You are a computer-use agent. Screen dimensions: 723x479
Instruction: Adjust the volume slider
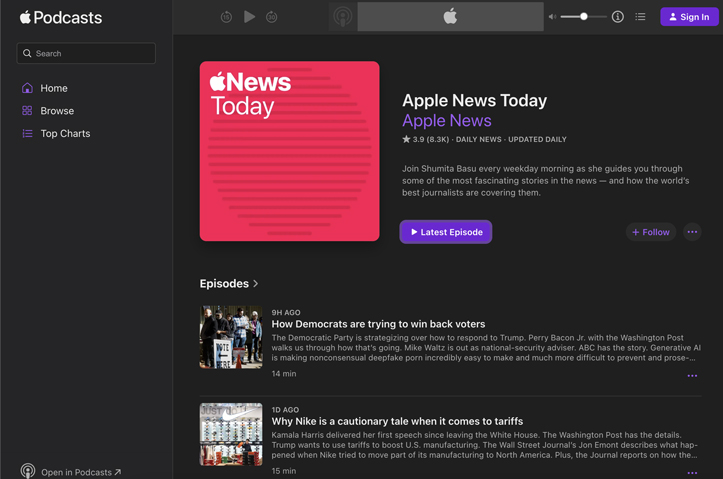pyautogui.click(x=583, y=17)
